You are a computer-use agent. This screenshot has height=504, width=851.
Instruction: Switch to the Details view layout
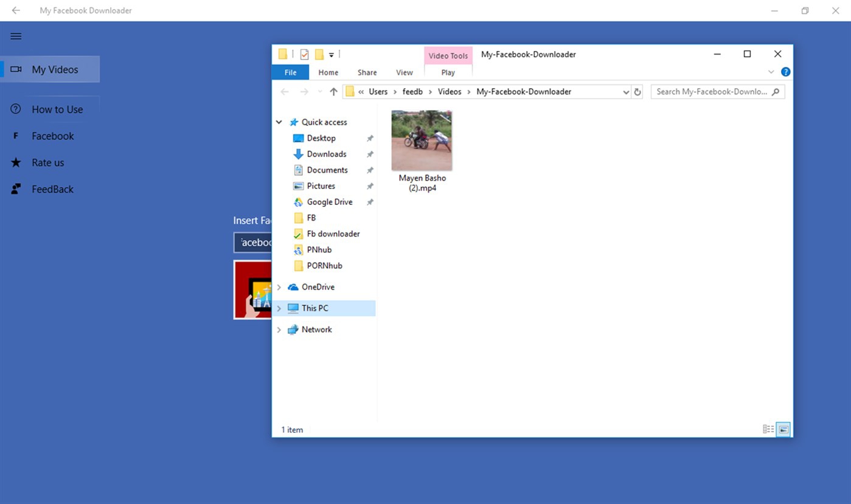pyautogui.click(x=768, y=429)
